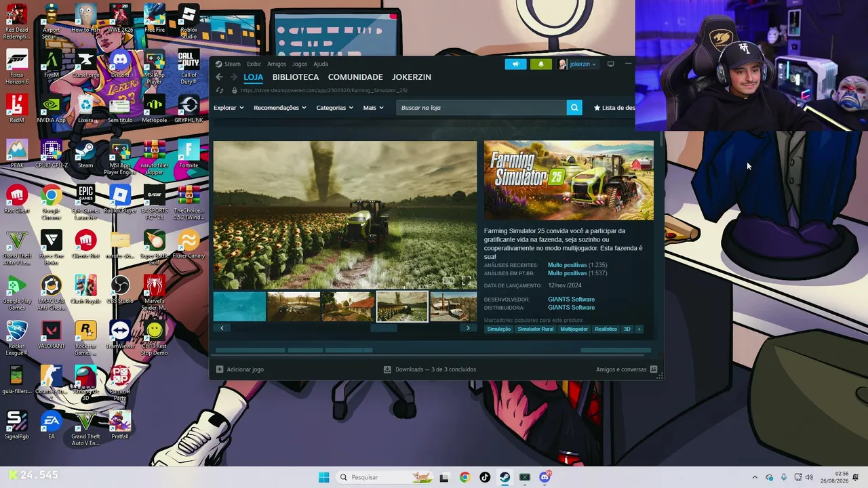Open the Marvel's Spider-Man shortcut
Viewport: 868px width, 488px height.
(x=155, y=293)
